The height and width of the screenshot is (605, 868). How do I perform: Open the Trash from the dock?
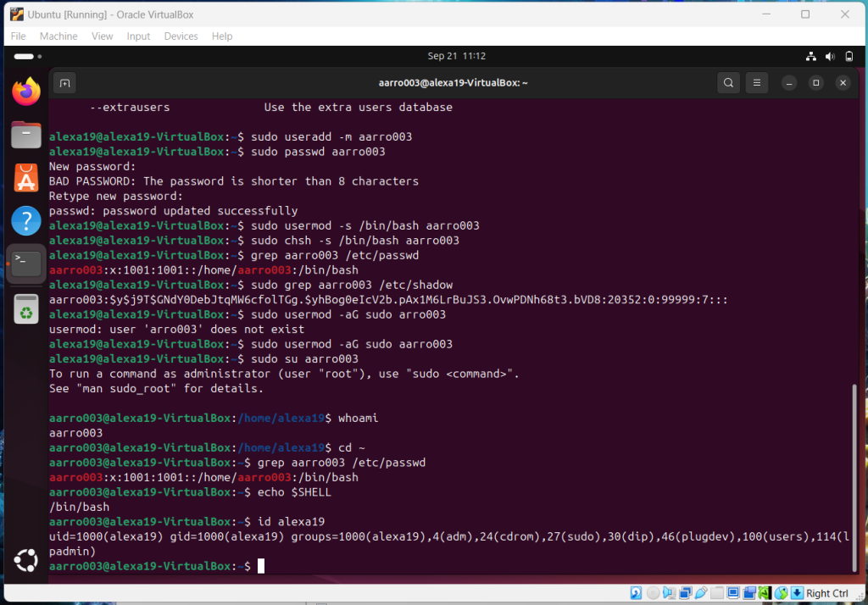point(26,308)
